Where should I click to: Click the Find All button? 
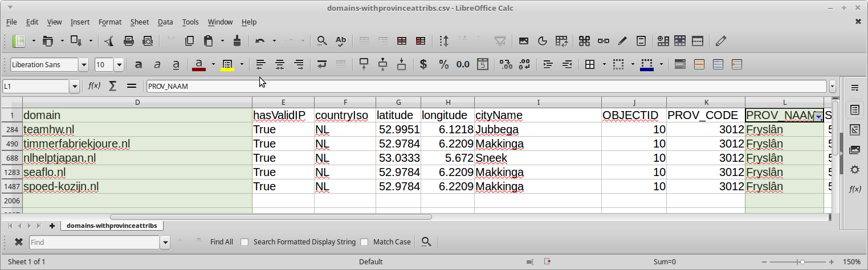[221, 242]
